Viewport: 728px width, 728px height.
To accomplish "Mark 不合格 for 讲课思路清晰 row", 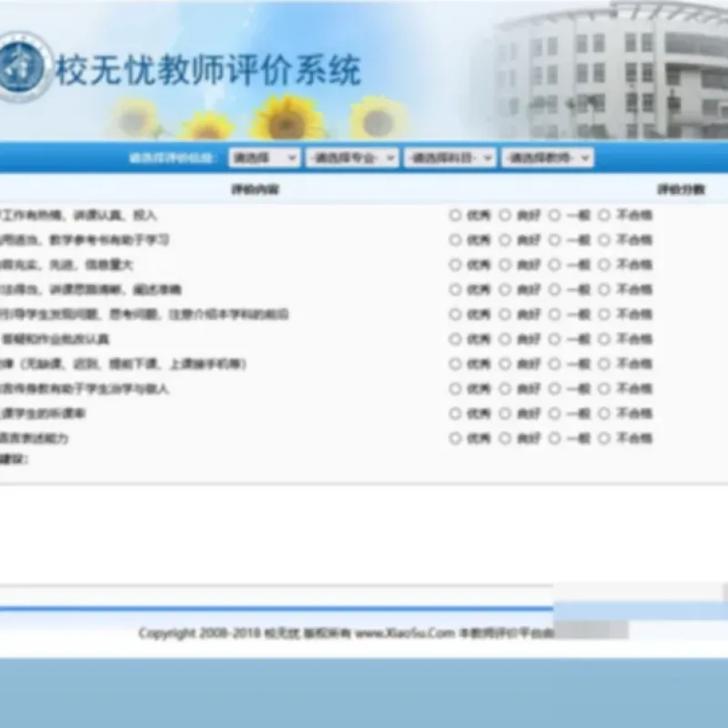I will click(603, 289).
